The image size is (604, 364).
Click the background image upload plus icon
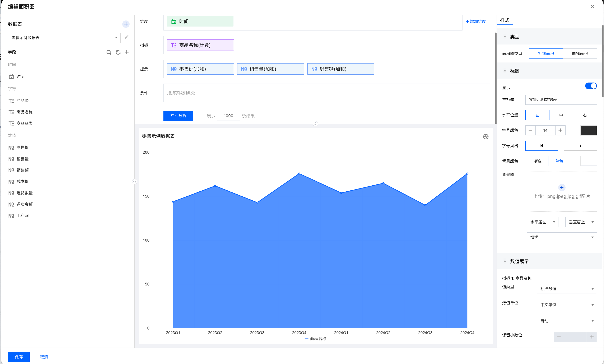tap(561, 187)
